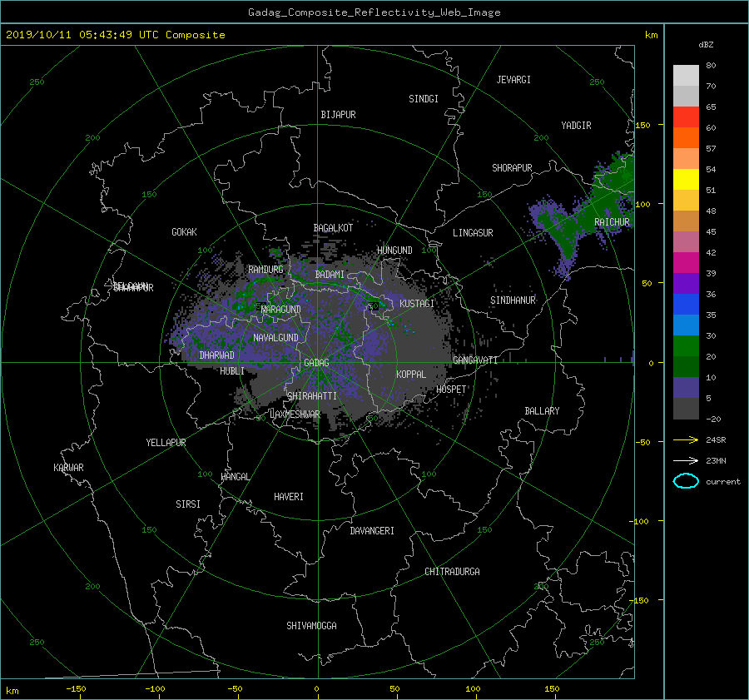Pick the light gray 70-80 dBZ swatch
The height and width of the screenshot is (700, 749).
tap(686, 76)
